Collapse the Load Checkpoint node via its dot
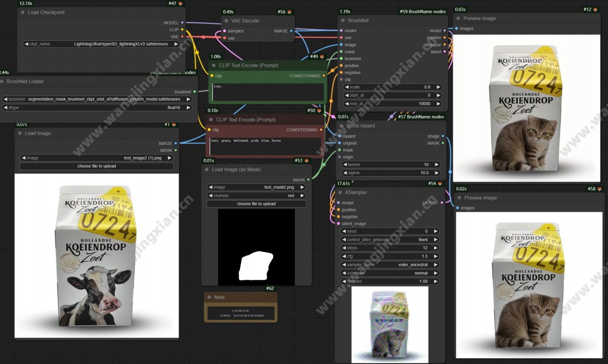608x364 pixels. pos(22,12)
